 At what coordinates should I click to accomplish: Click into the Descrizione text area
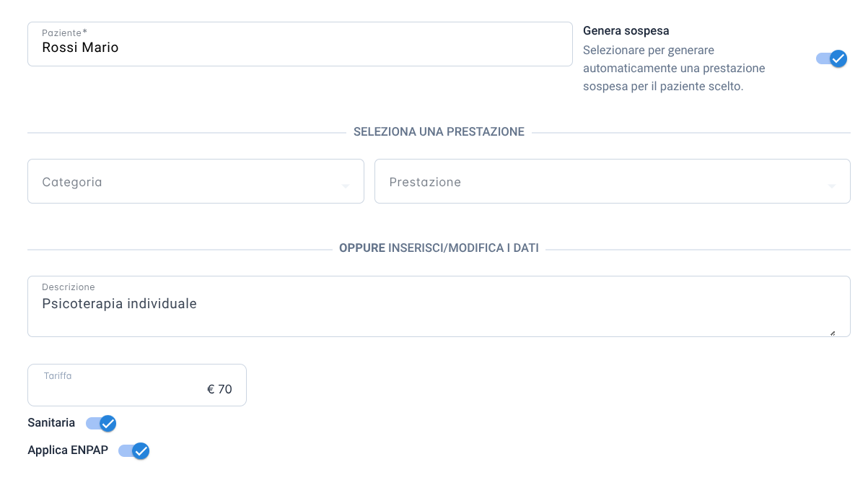coord(439,306)
